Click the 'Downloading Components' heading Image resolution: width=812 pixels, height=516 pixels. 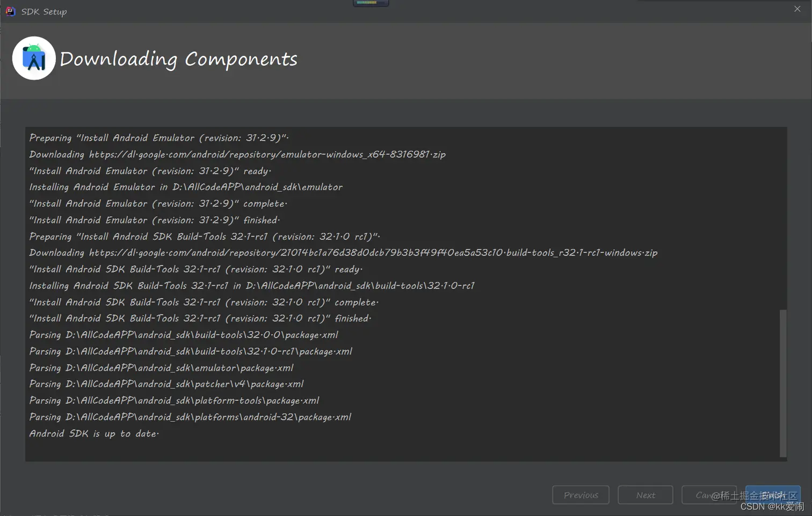pos(178,59)
